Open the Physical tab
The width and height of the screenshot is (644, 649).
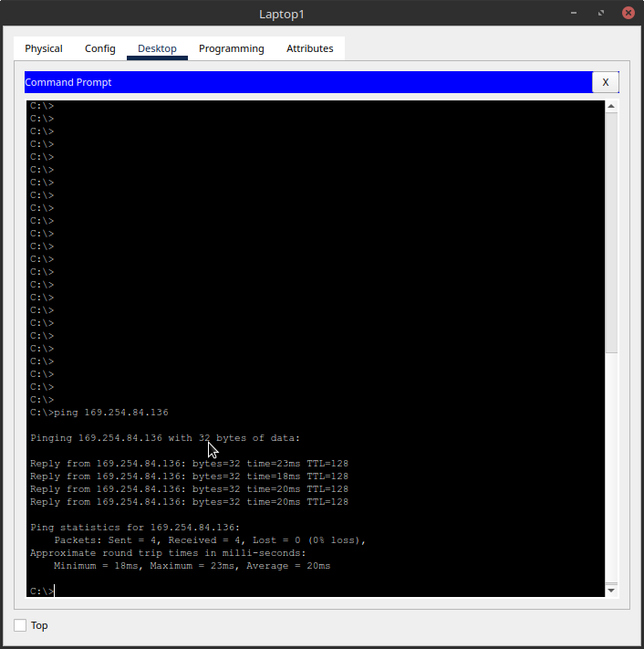pyautogui.click(x=44, y=48)
